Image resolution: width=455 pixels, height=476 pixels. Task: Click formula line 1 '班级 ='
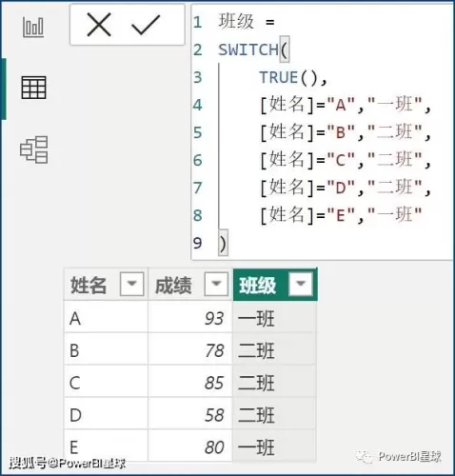(x=247, y=22)
